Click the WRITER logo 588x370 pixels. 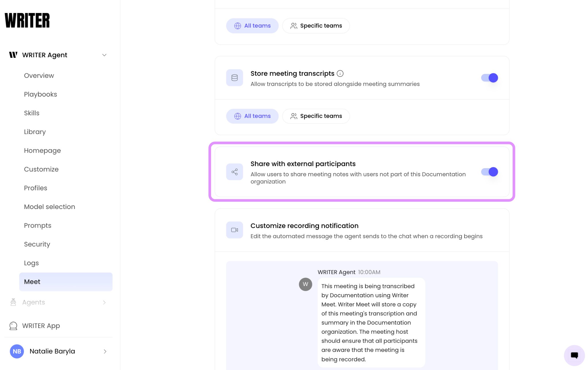tap(27, 20)
